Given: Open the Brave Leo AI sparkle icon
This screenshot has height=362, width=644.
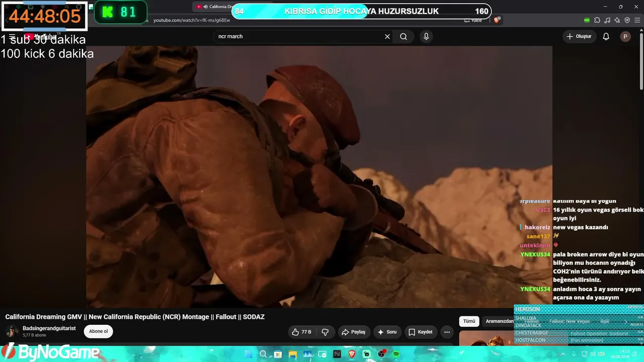Looking at the screenshot, I should pyautogui.click(x=617, y=20).
